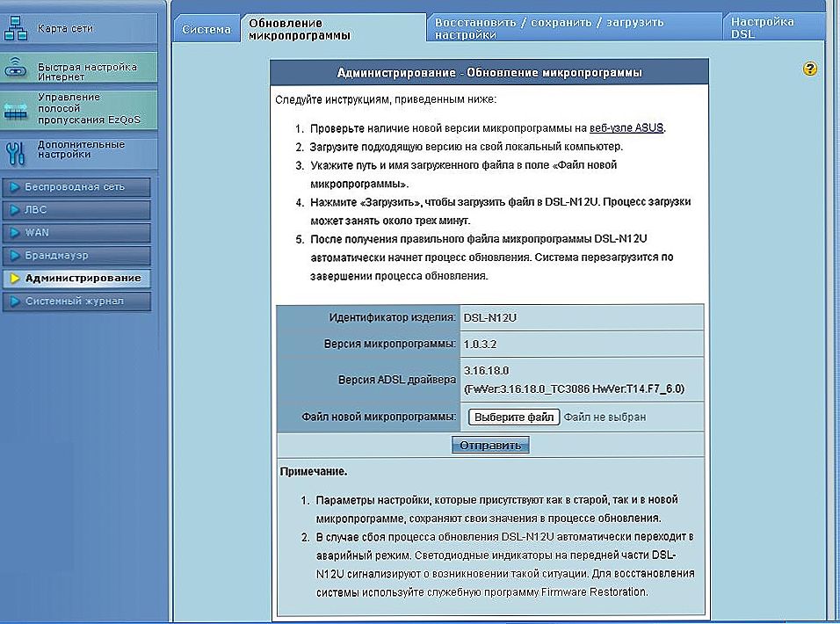Click the Файл не выбран text
This screenshot has height=624, width=840.
pyautogui.click(x=605, y=417)
